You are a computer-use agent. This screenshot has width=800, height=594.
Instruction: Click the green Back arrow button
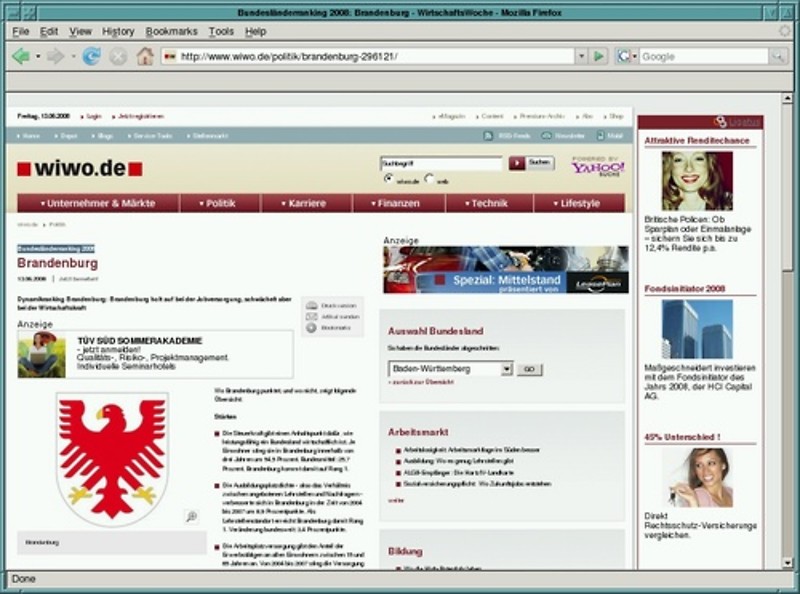click(20, 56)
